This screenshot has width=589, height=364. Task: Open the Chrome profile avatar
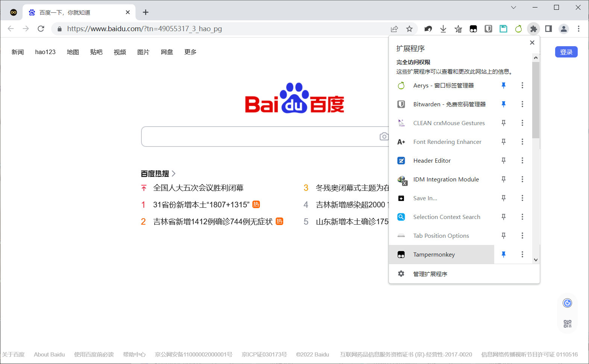563,29
